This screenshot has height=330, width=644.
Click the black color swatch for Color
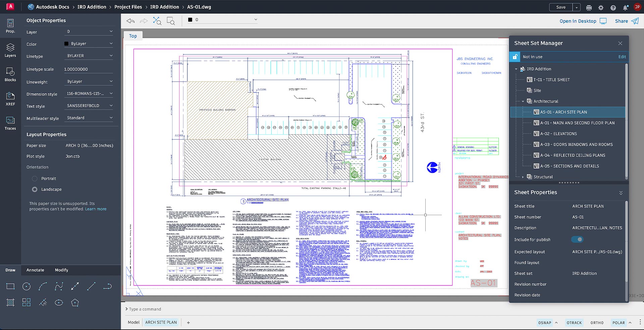tap(66, 44)
